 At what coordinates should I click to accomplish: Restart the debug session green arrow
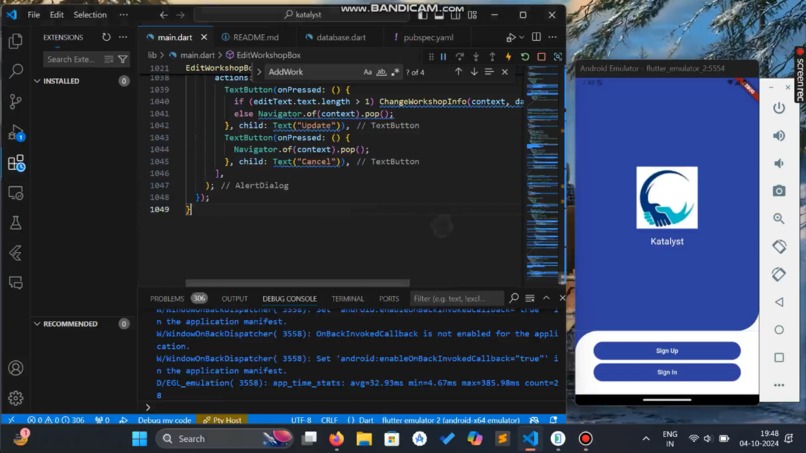(x=525, y=57)
